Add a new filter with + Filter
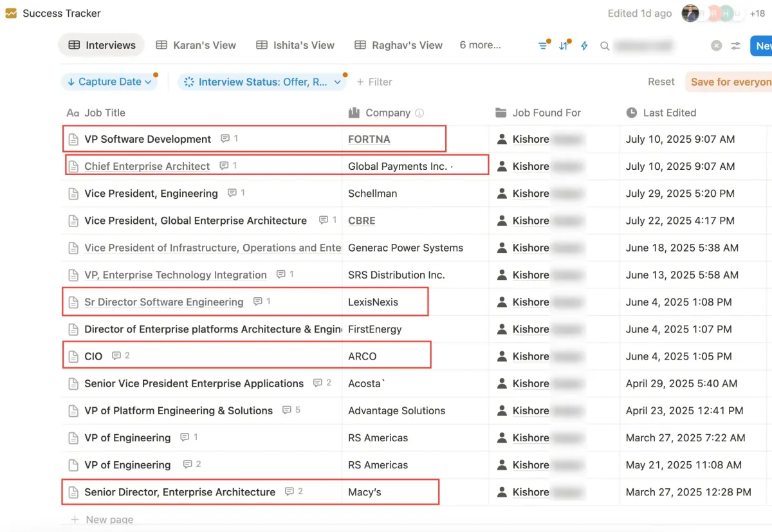 click(374, 82)
